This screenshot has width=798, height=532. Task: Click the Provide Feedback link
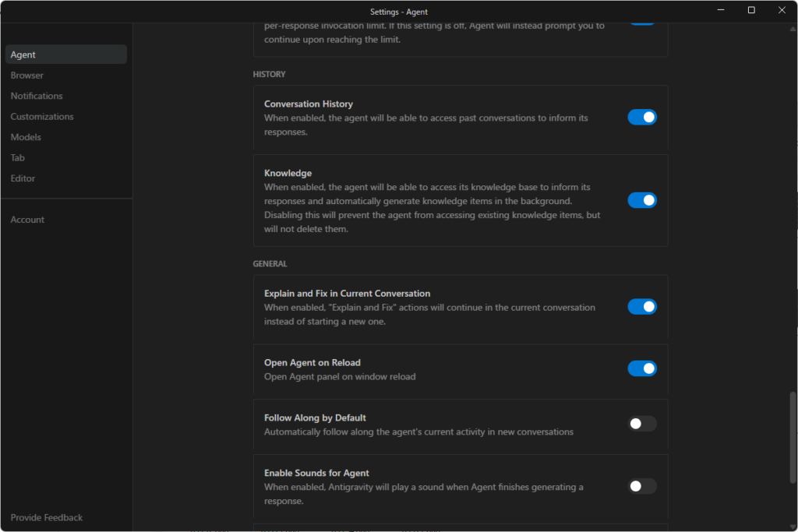tap(47, 517)
